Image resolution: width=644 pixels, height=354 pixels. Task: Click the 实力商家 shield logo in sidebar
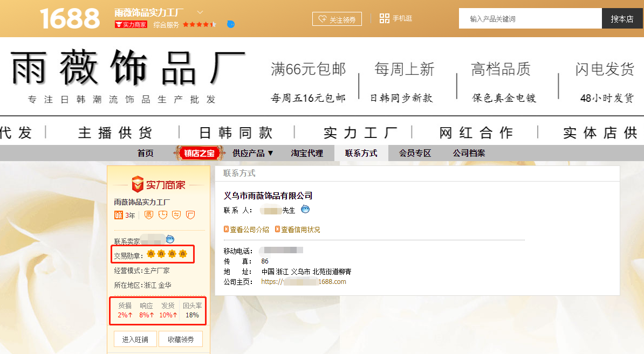click(x=158, y=185)
